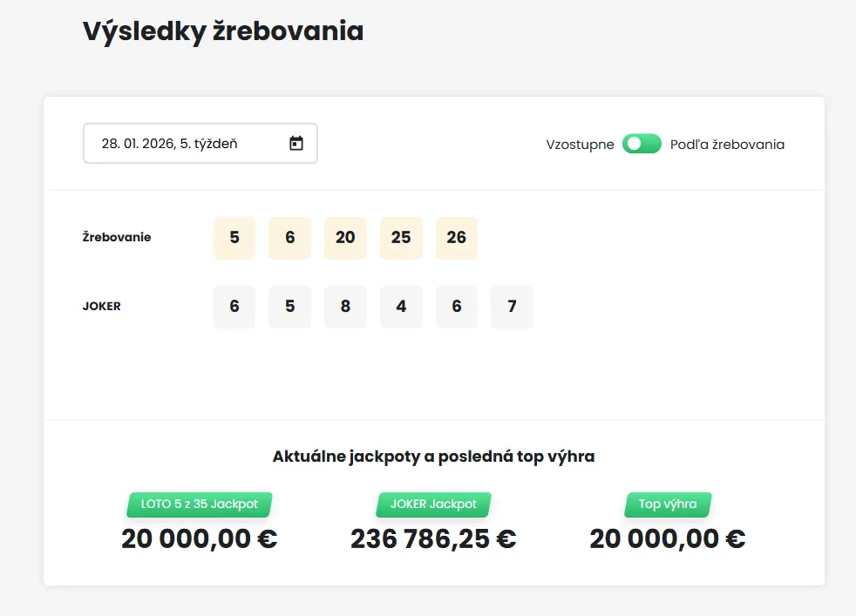
Task: Open the JOKER Jackpot details badge
Action: tap(432, 504)
